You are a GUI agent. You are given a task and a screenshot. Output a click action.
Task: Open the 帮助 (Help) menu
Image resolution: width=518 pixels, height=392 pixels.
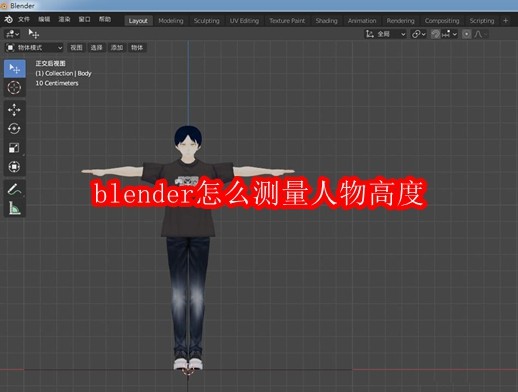tap(105, 19)
